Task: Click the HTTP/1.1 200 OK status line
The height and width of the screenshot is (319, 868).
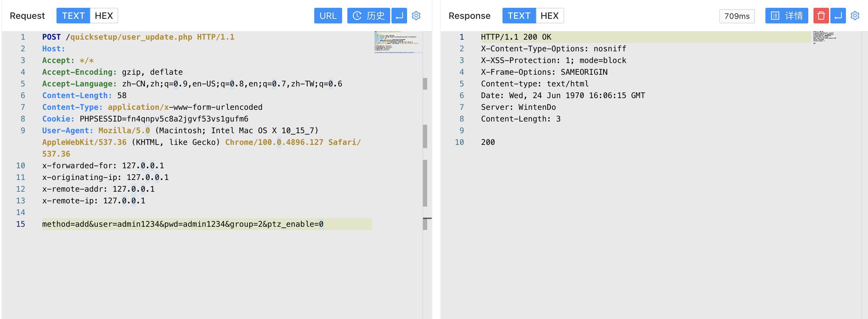Action: pos(516,37)
